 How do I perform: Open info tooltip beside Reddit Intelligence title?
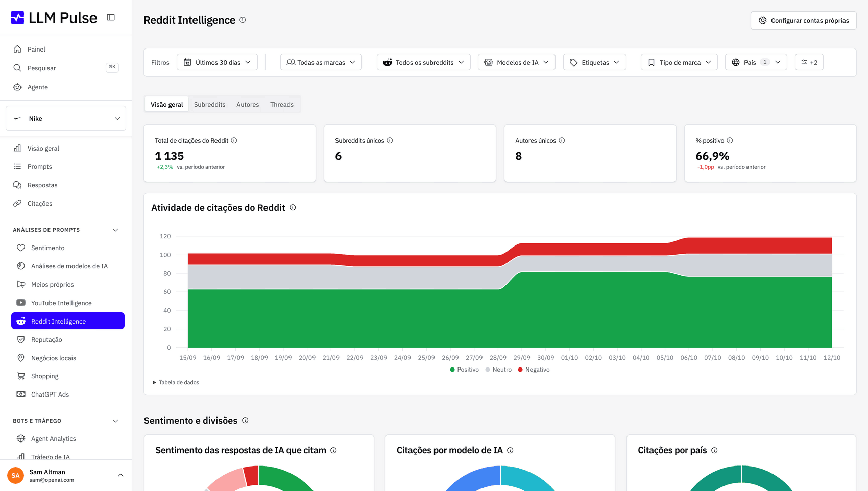[243, 20]
